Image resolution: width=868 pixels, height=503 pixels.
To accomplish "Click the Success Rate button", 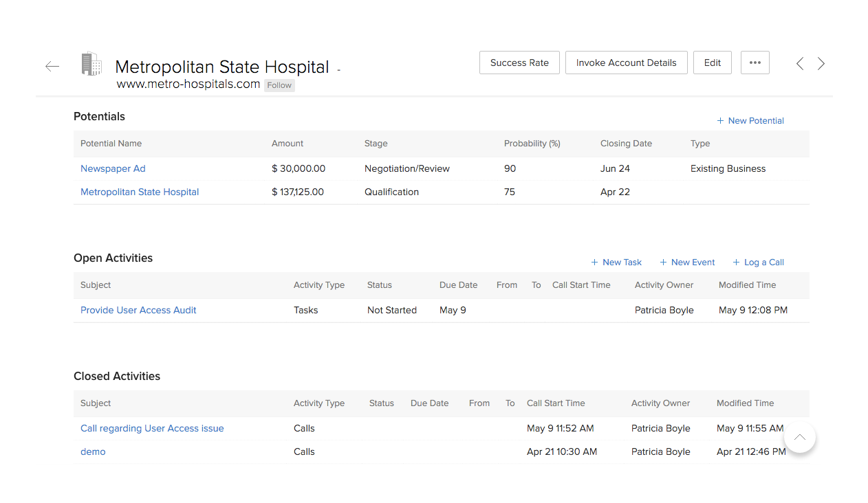I will 519,63.
